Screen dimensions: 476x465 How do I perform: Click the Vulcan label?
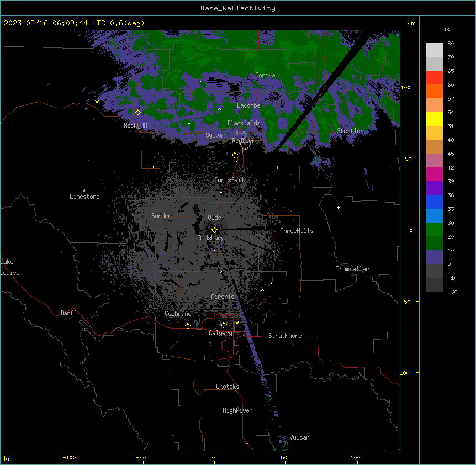299,437
